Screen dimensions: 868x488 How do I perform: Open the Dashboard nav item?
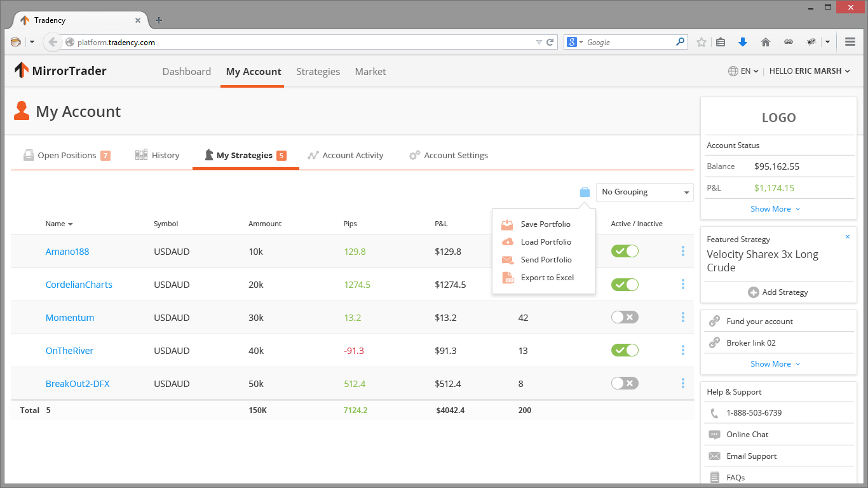coord(187,72)
